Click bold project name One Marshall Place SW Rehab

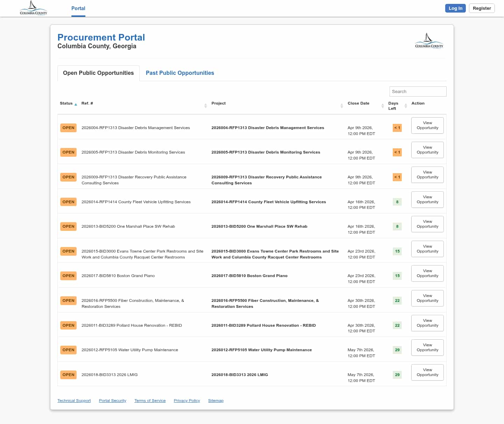click(x=259, y=226)
